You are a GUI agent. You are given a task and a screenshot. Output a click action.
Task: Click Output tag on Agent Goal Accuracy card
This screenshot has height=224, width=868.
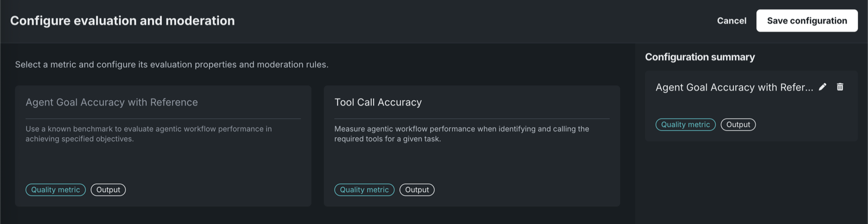click(108, 190)
